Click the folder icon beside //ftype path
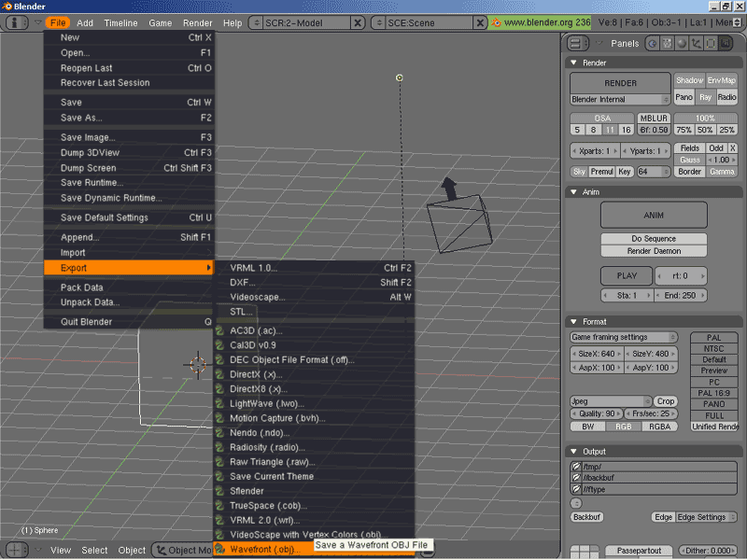747x560 pixels. pos(576,489)
